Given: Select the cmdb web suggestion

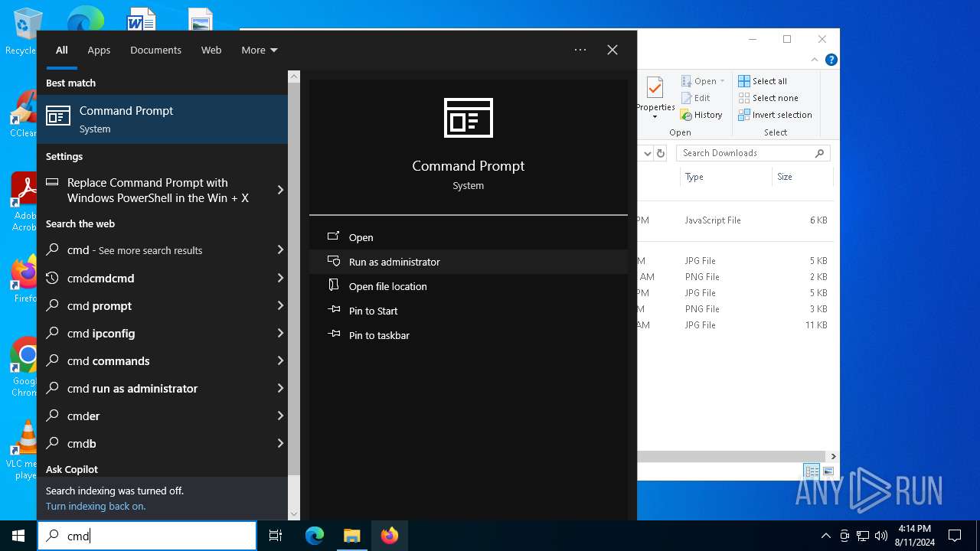Looking at the screenshot, I should coord(153,443).
